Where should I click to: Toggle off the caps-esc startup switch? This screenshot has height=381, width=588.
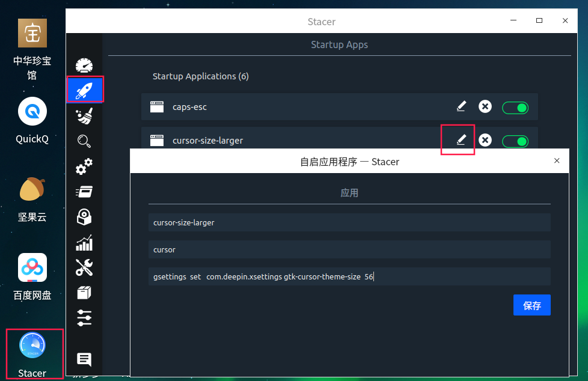coord(515,108)
